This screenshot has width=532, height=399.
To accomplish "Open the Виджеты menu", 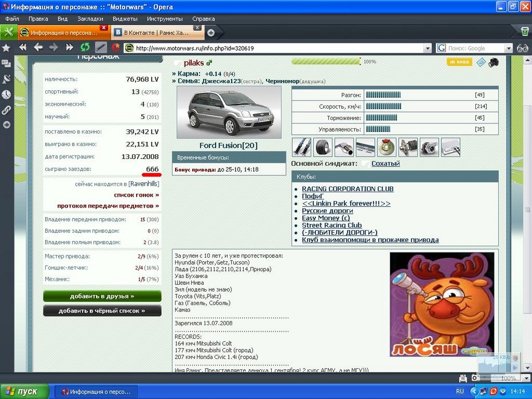I will [x=125, y=19].
